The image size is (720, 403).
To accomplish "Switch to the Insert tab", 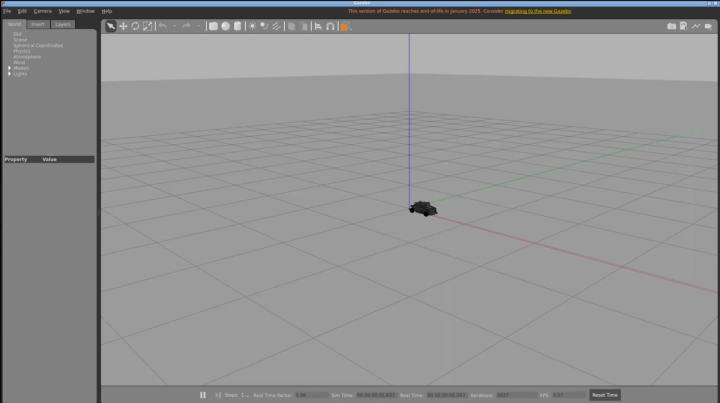I will (38, 24).
